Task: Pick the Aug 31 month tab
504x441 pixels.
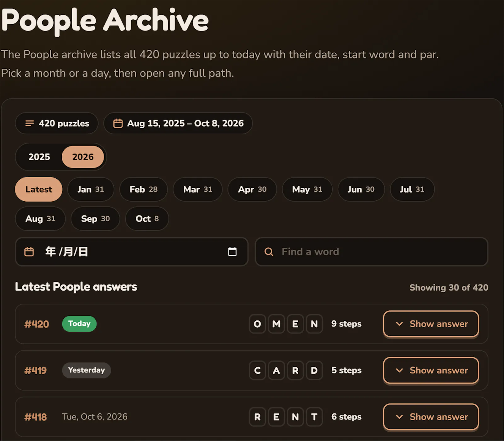Action: click(40, 219)
